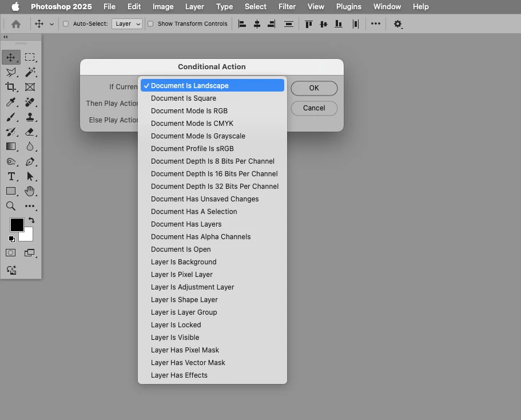This screenshot has height=420, width=521.
Task: Align right edges in options bar
Action: point(272,24)
